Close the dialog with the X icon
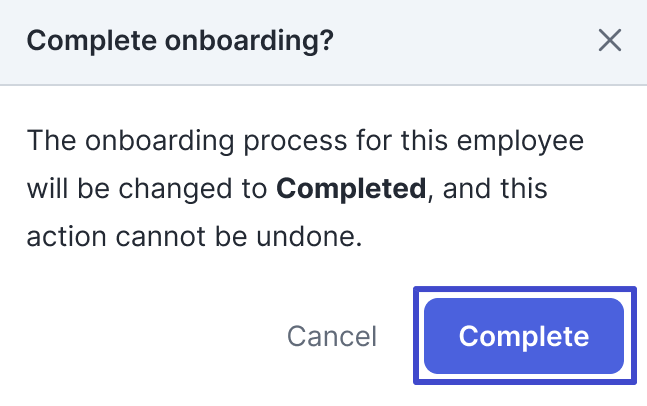Viewport: 647px width, 406px height. (x=609, y=41)
